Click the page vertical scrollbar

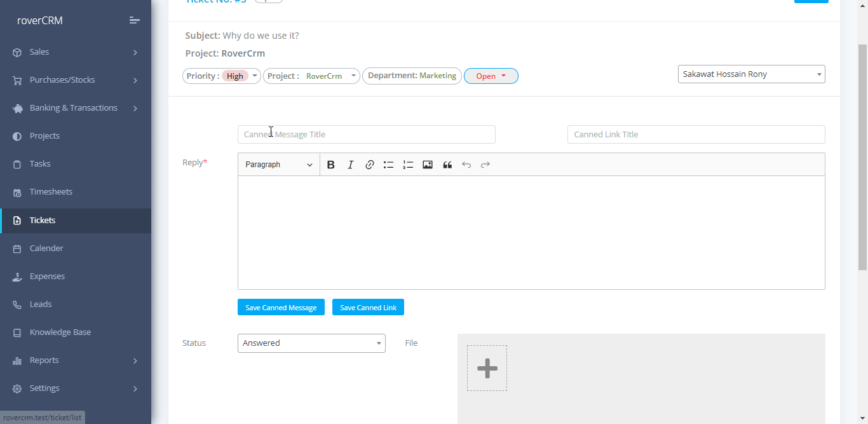[x=862, y=159]
